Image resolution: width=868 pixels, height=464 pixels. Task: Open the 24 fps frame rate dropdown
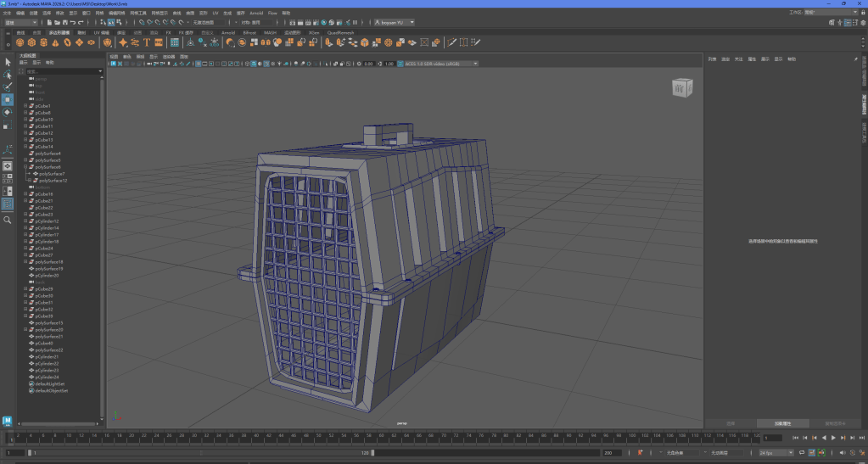tap(772, 453)
